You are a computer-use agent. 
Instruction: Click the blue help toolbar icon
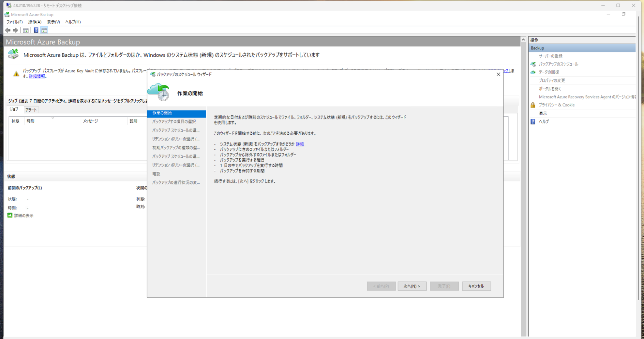(36, 30)
